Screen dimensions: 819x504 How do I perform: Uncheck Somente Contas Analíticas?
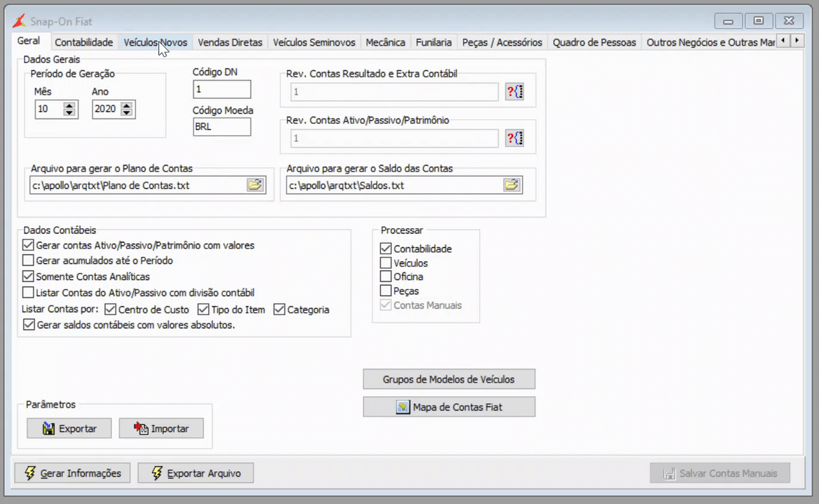pyautogui.click(x=28, y=276)
